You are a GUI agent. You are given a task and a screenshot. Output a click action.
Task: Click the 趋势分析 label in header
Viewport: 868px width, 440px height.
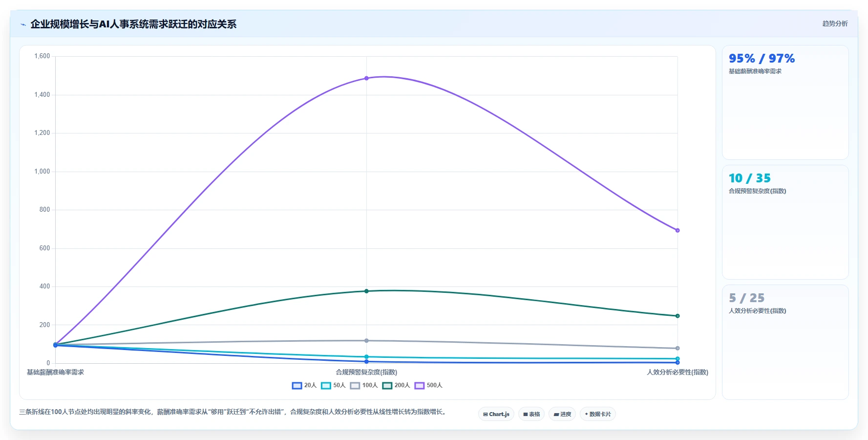click(x=835, y=23)
